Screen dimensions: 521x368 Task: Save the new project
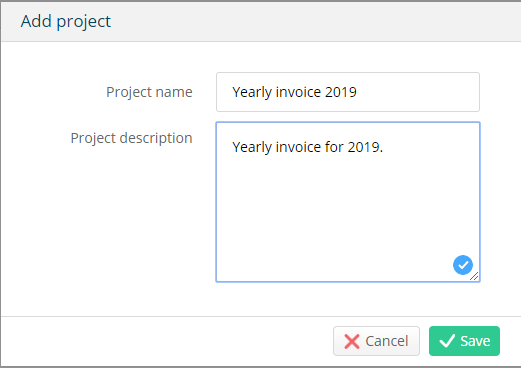coord(464,341)
